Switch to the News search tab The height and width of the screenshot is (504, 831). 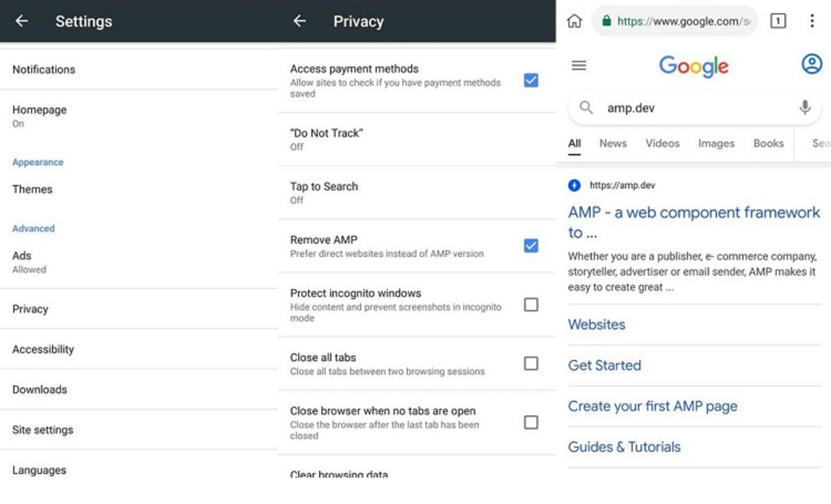point(613,143)
